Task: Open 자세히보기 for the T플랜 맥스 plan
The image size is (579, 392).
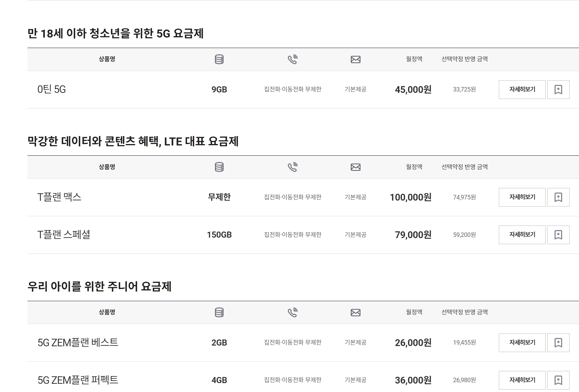Action: (522, 197)
